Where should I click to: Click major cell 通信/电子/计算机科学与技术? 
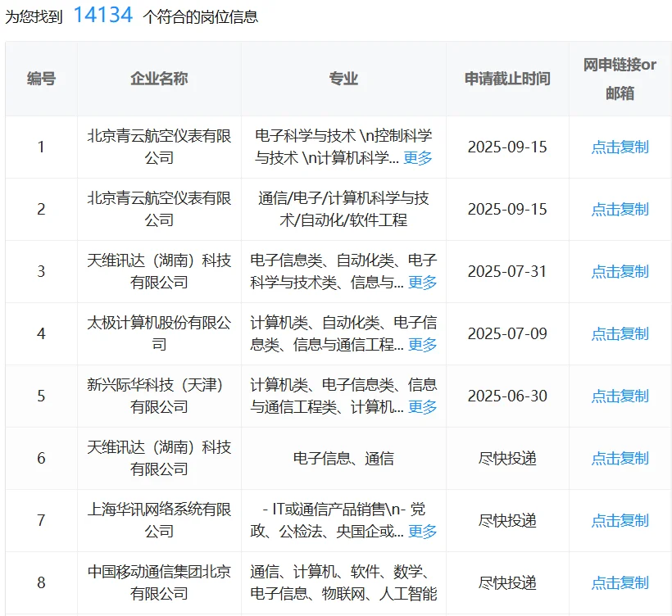(x=343, y=209)
